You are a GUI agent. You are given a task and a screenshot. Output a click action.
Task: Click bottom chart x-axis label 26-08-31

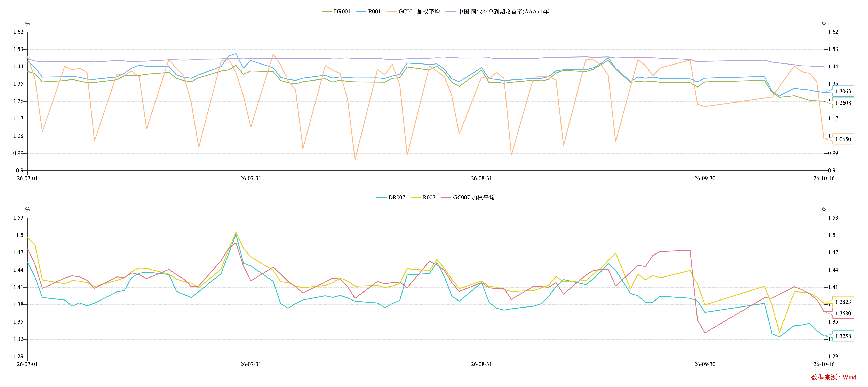click(481, 364)
